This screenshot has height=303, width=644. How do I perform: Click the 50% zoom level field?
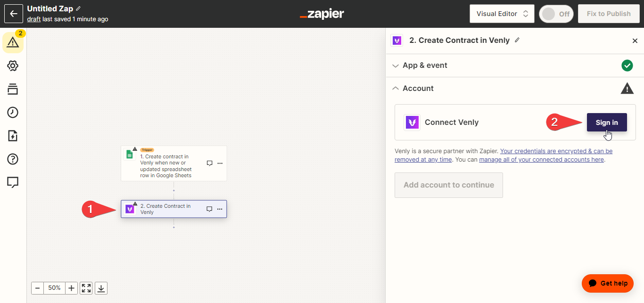(54, 288)
